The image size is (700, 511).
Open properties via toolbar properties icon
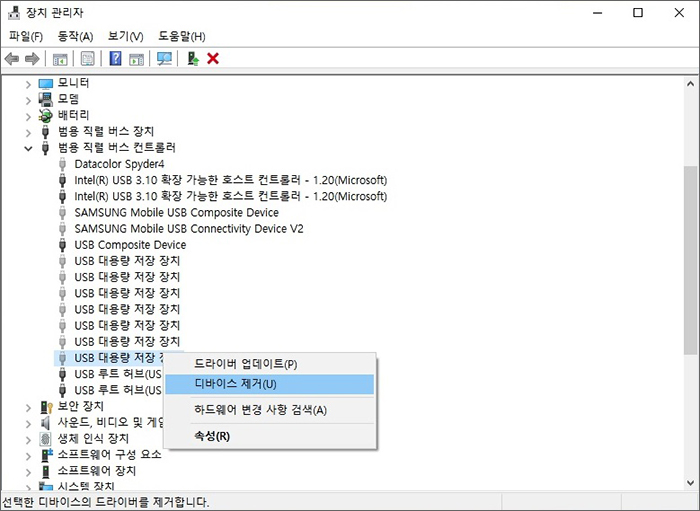(x=88, y=59)
